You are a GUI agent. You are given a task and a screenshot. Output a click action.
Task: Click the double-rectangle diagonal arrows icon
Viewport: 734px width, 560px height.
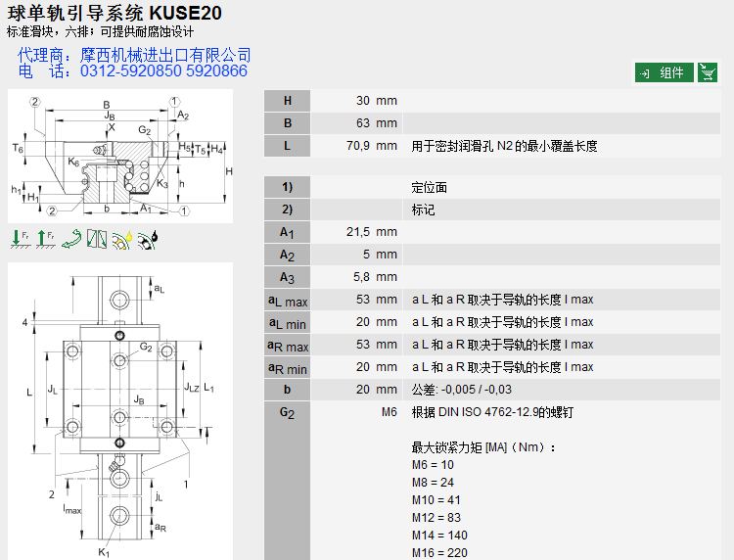coord(96,238)
